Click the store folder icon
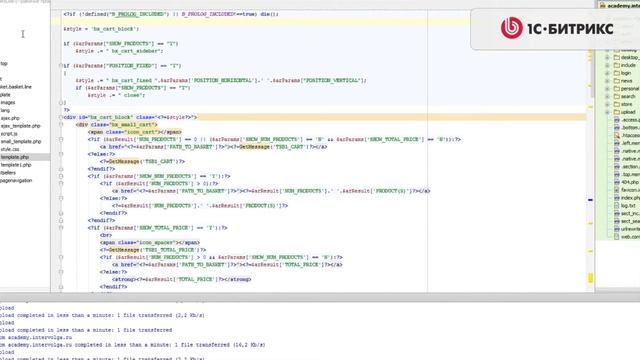The height and width of the screenshot is (360, 640). 617,104
